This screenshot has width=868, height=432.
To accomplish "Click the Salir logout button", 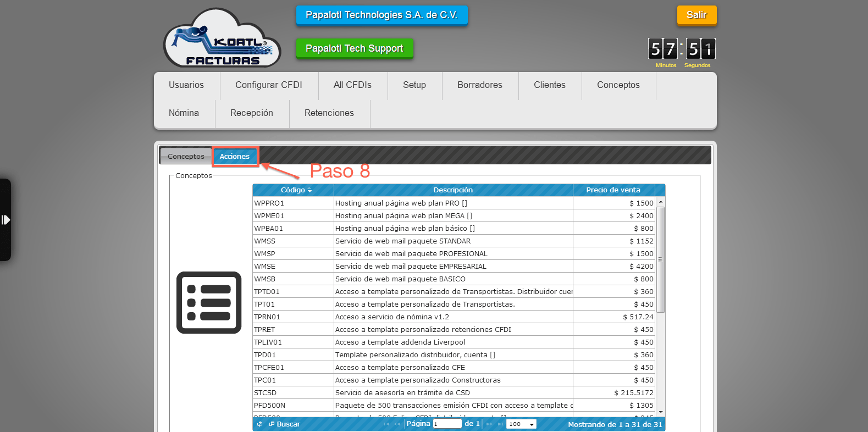I will [696, 15].
